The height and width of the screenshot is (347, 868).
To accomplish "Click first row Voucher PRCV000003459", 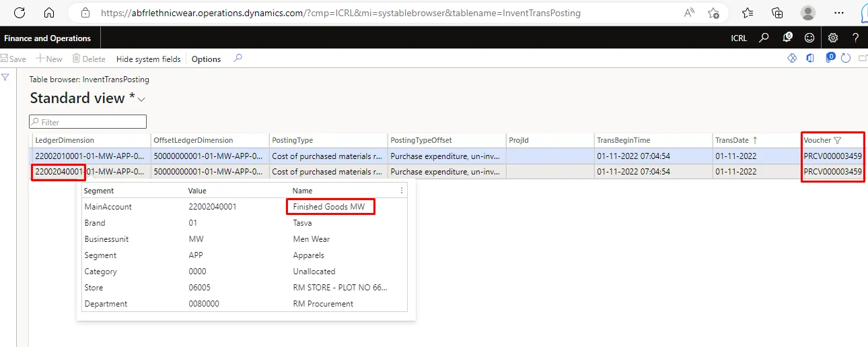I will click(x=833, y=156).
